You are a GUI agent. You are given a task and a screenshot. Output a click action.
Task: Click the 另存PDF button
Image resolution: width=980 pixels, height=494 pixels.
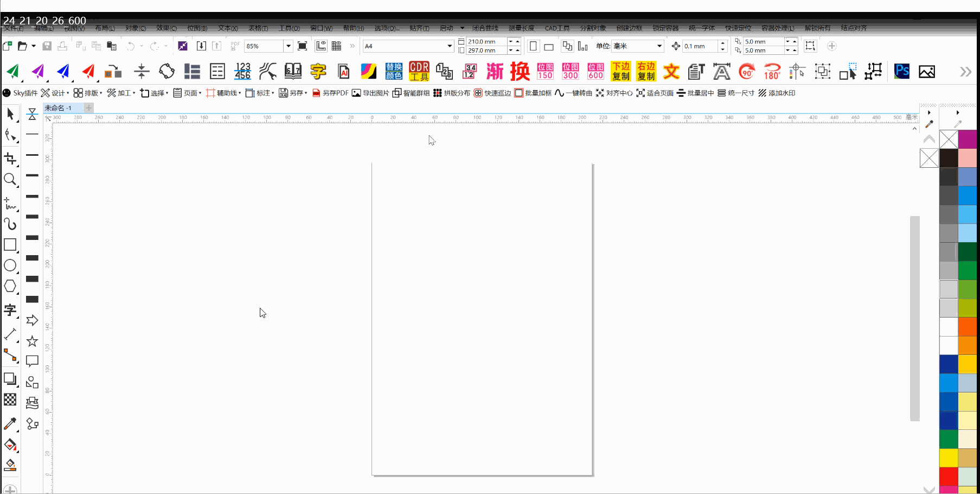click(x=330, y=93)
